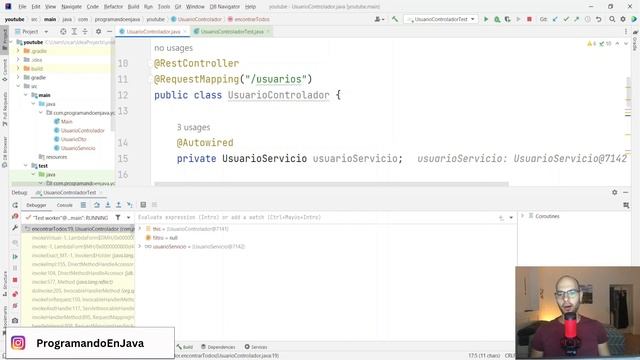This screenshot has height=360, width=640.
Task: Expand all in Project panel toolbar
Action: click(x=74, y=31)
